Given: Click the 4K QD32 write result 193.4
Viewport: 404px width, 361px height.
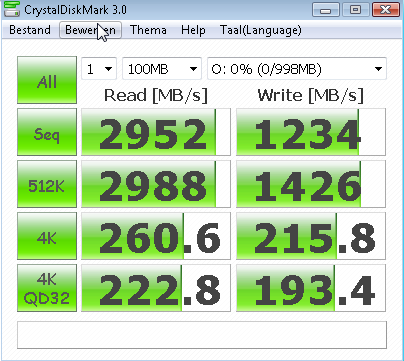Looking at the screenshot, I should (x=311, y=288).
